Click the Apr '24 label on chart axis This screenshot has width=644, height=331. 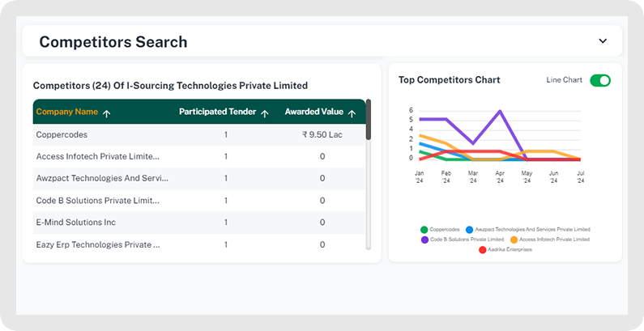(500, 176)
